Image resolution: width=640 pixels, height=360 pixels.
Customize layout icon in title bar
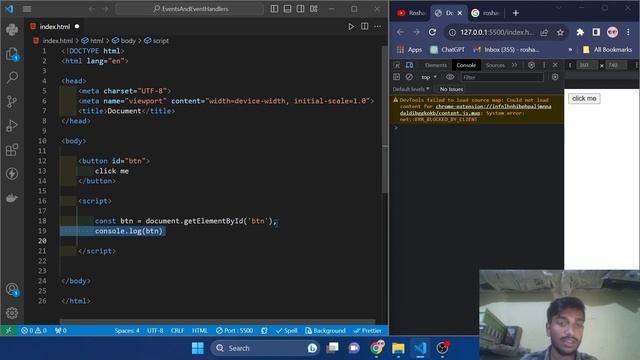pos(313,9)
